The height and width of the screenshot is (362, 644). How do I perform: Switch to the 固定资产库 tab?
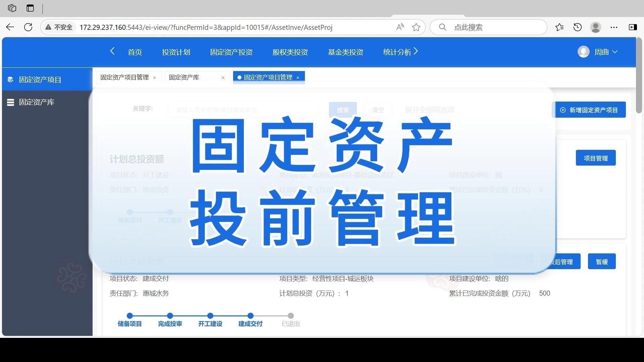pyautogui.click(x=184, y=77)
